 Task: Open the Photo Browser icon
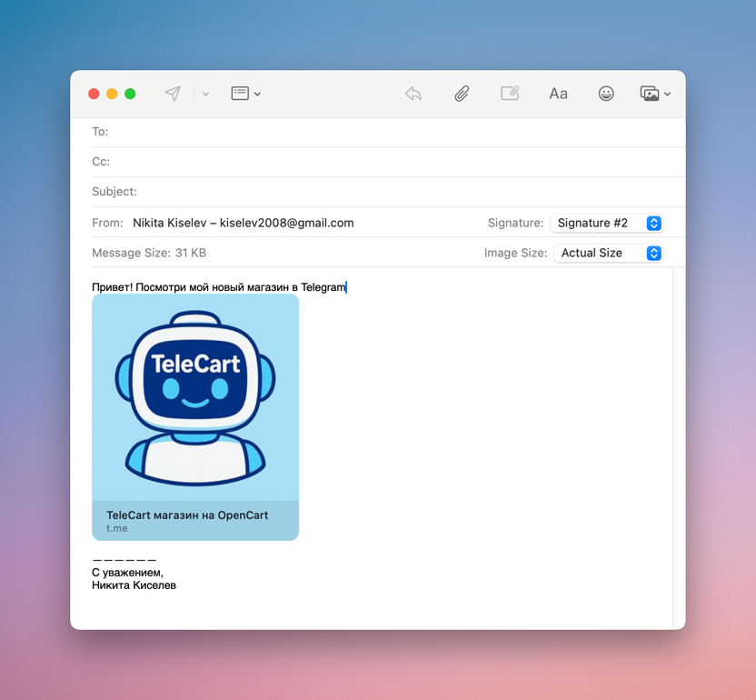coord(649,94)
